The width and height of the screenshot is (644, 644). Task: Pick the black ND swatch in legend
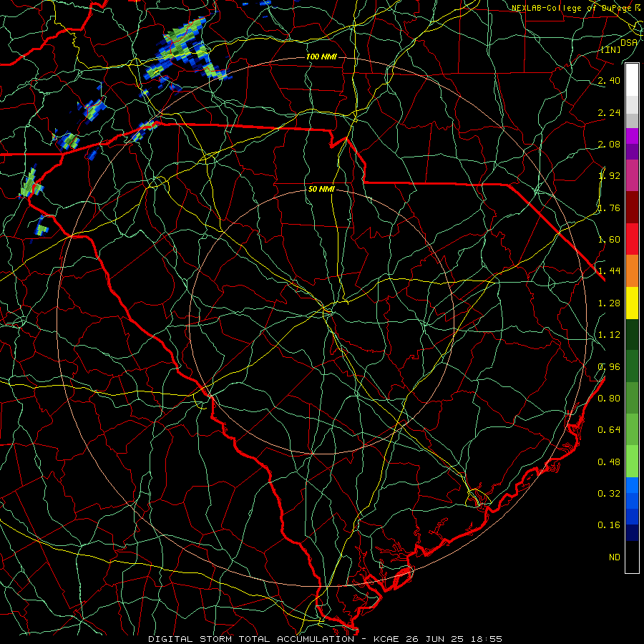632,557
